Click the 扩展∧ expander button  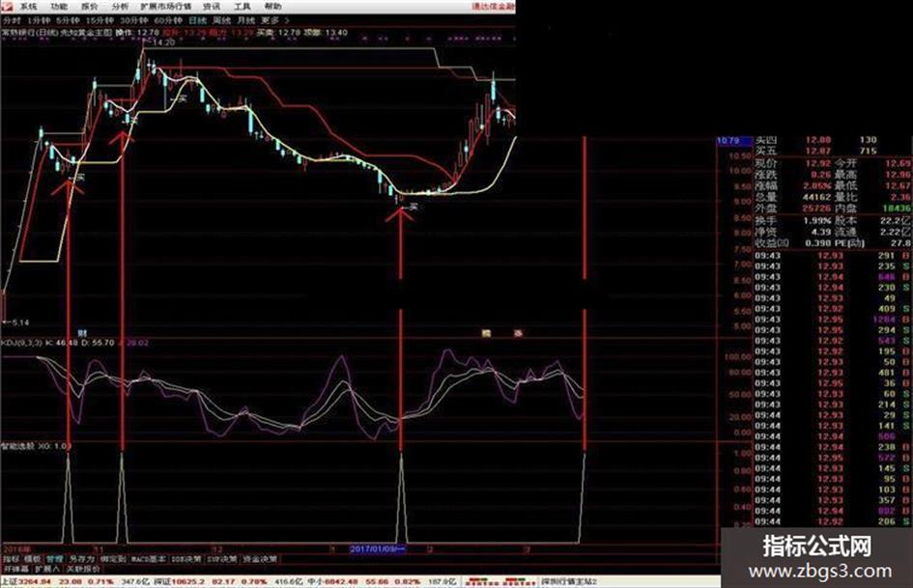point(46,569)
